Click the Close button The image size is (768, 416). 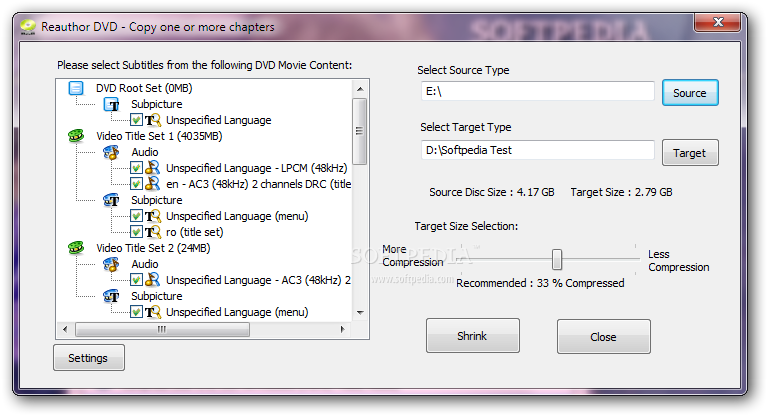(x=603, y=337)
